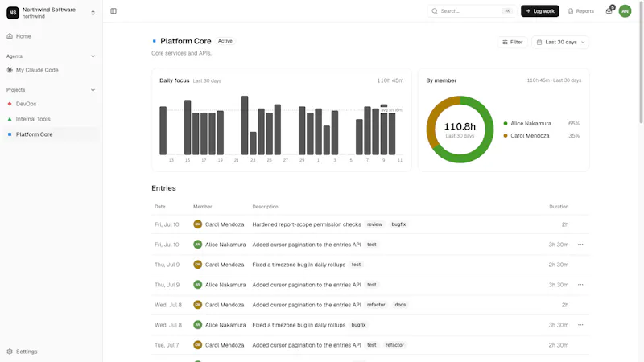Click the Description column header
Viewport: 644px width, 362px height.
point(265,207)
